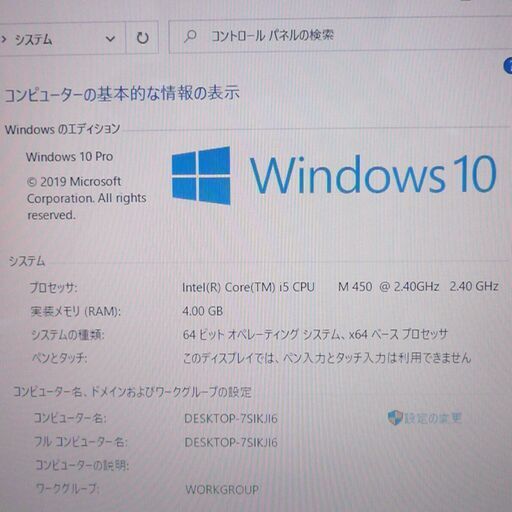Select the © 2019 Microsoft Corporation text
Viewport: 512px width, 512px height.
tap(87, 198)
